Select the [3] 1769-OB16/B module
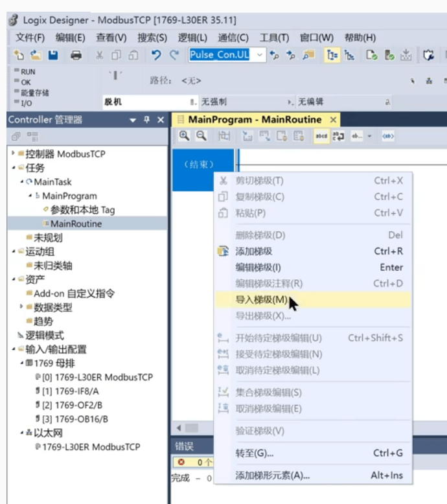Image resolution: width=447 pixels, height=504 pixels. (75, 419)
